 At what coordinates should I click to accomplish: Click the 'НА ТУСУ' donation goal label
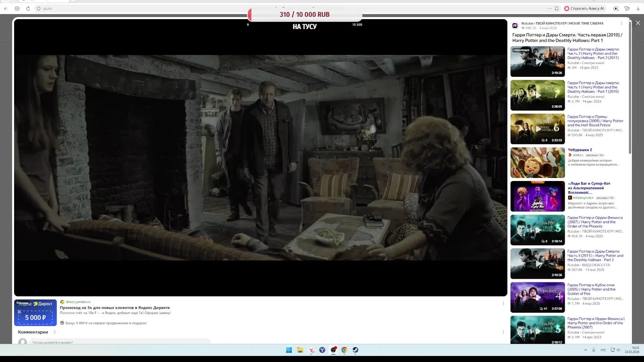(304, 27)
